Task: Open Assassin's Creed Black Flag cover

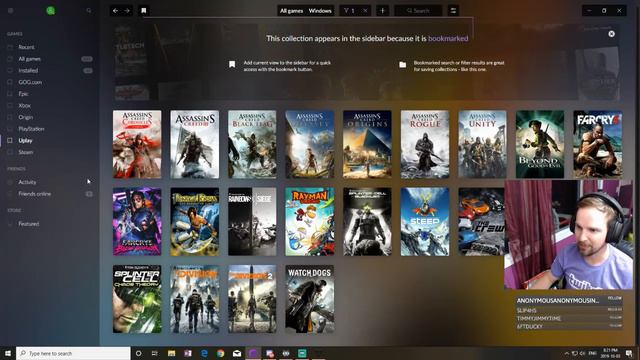Action: [252, 144]
